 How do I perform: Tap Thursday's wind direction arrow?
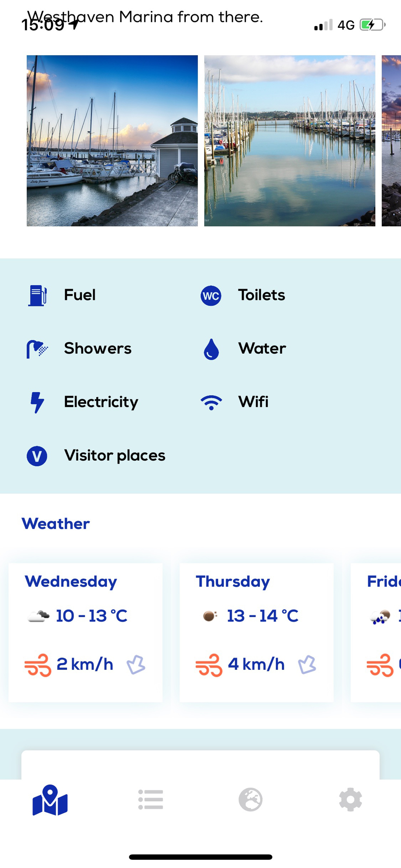[x=307, y=665]
